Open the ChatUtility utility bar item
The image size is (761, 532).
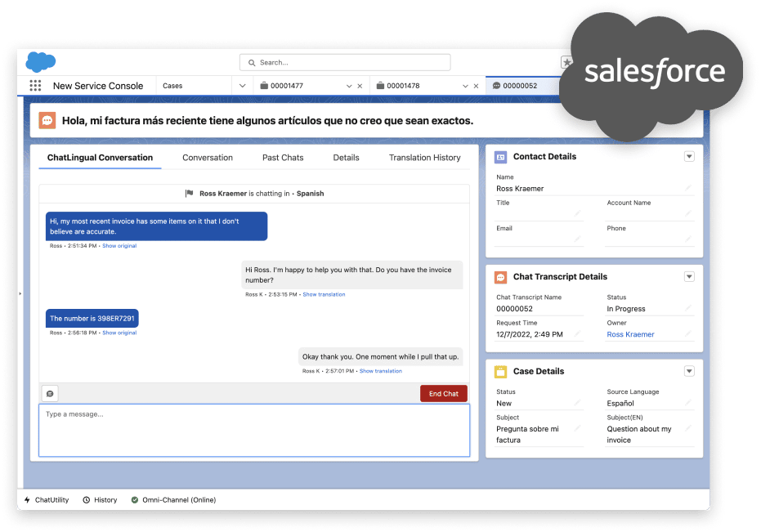47,499
